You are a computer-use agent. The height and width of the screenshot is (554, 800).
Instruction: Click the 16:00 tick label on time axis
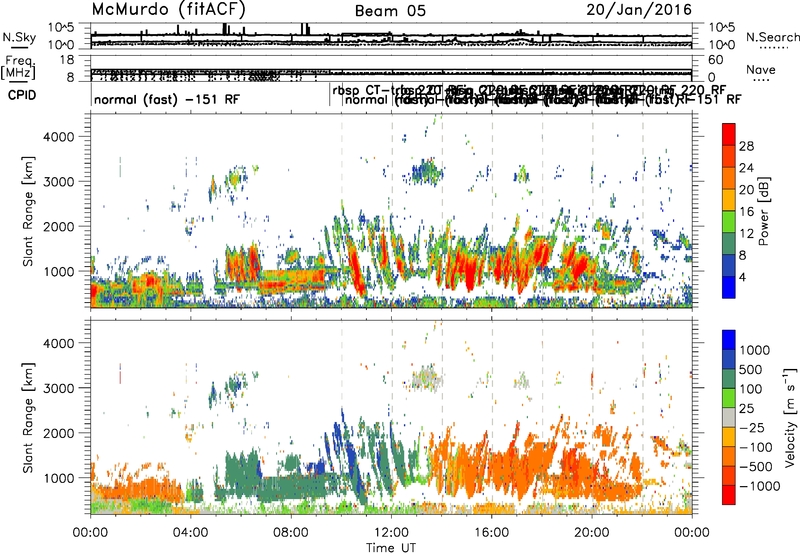click(x=491, y=533)
